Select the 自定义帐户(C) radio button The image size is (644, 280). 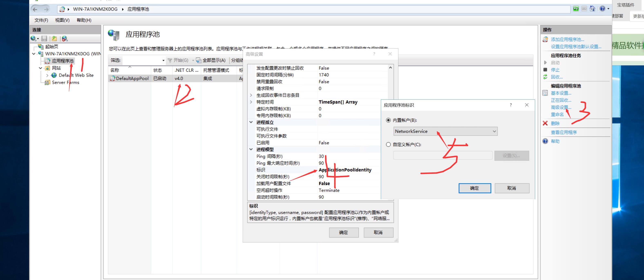(388, 145)
